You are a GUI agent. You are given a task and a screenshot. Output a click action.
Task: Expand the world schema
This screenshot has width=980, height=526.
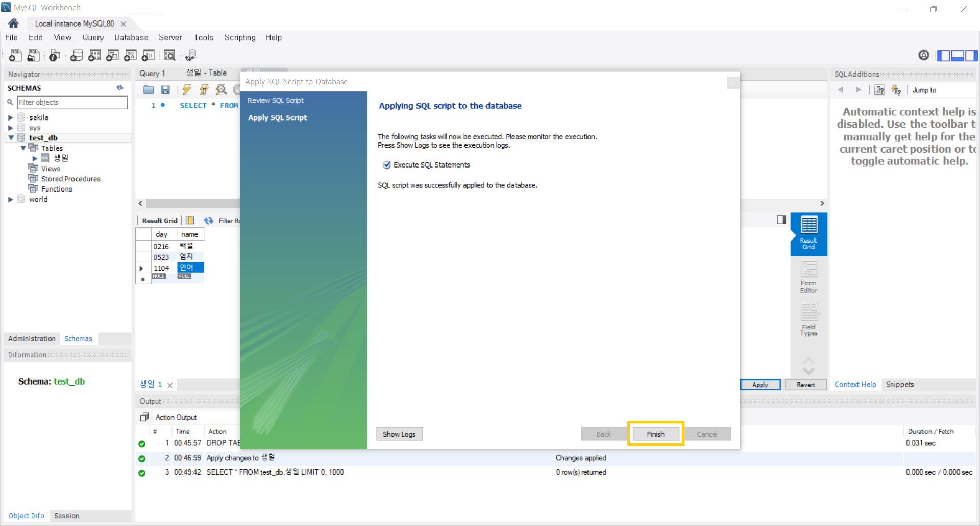[10, 199]
